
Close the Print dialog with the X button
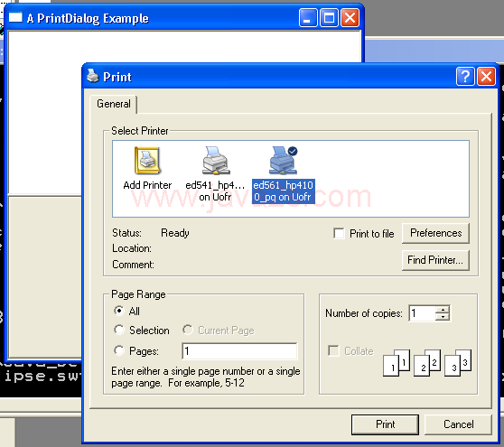tap(486, 77)
